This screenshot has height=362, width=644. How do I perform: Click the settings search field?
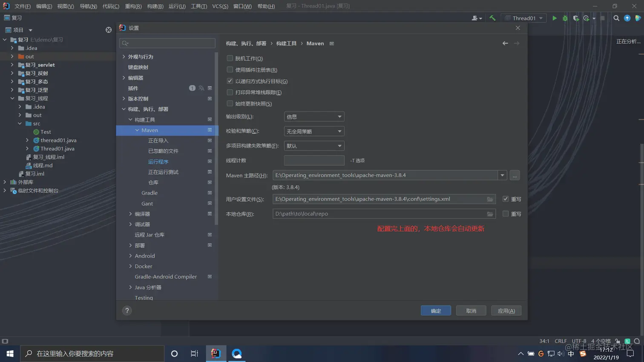tap(167, 43)
